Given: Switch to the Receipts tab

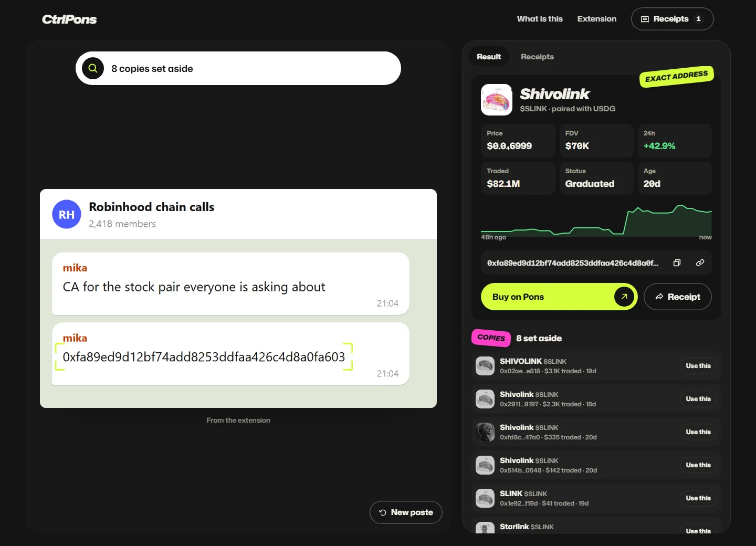Looking at the screenshot, I should [x=537, y=57].
